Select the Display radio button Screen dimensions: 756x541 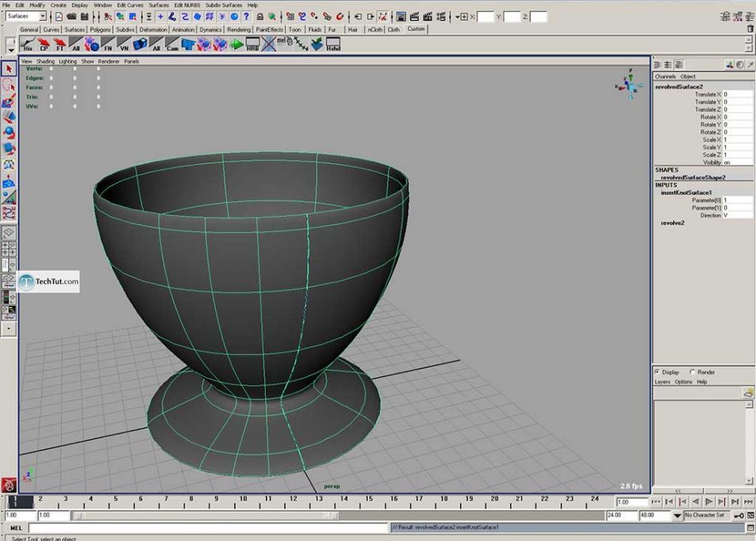(657, 372)
